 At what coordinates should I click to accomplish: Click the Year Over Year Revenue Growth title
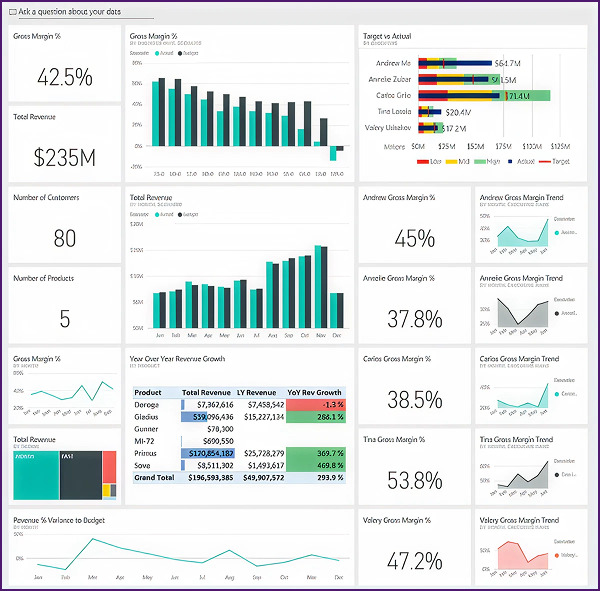click(177, 359)
